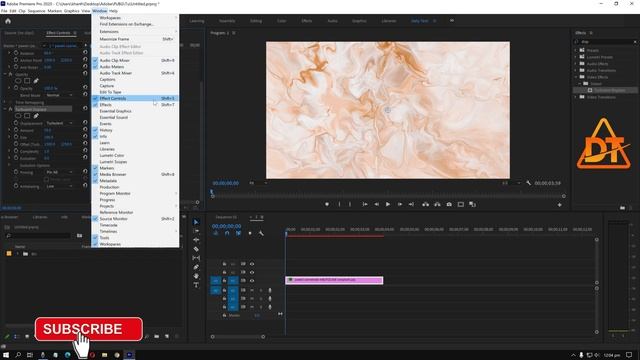Toggle Snap magnet in the timeline
The height and width of the screenshot is (360, 640).
point(227,233)
